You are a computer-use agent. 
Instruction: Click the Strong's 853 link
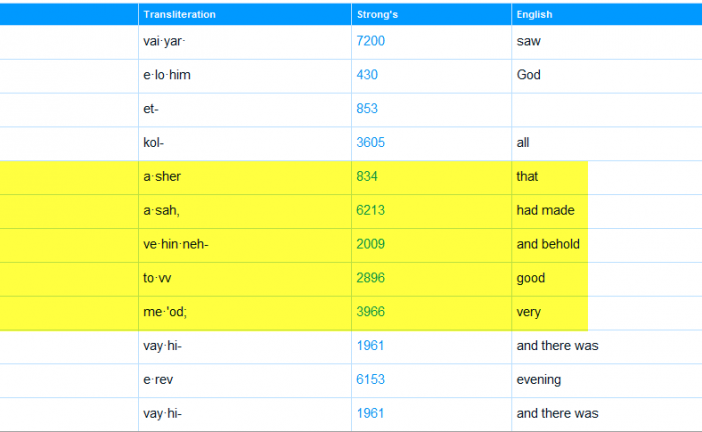pyautogui.click(x=366, y=109)
